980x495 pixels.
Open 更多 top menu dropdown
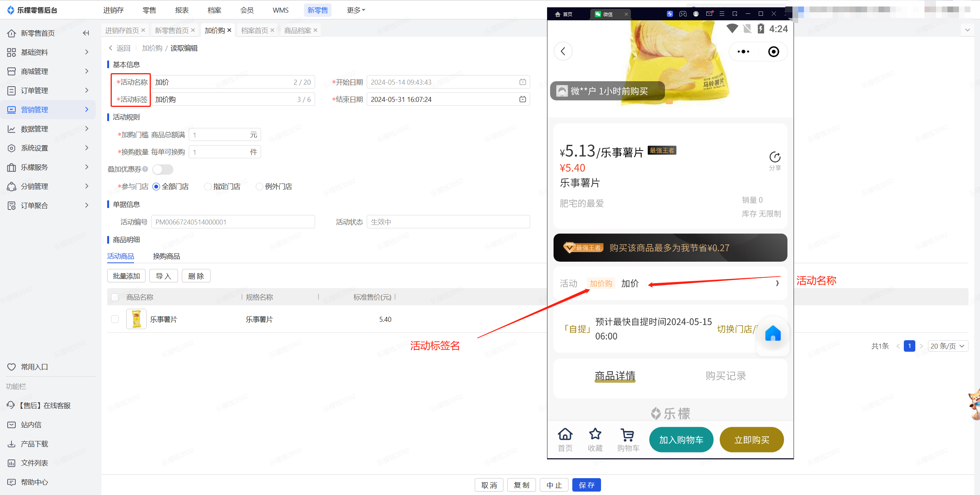[x=356, y=10]
